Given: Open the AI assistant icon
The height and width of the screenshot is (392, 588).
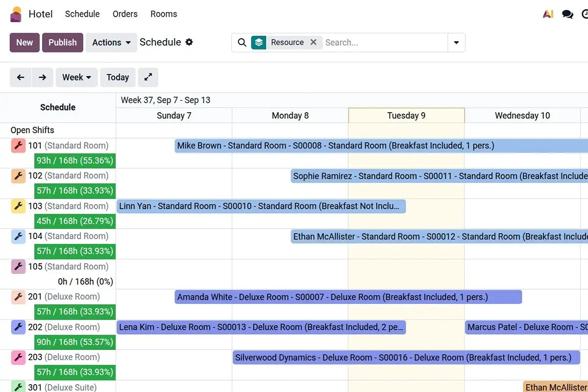Looking at the screenshot, I should tap(548, 14).
